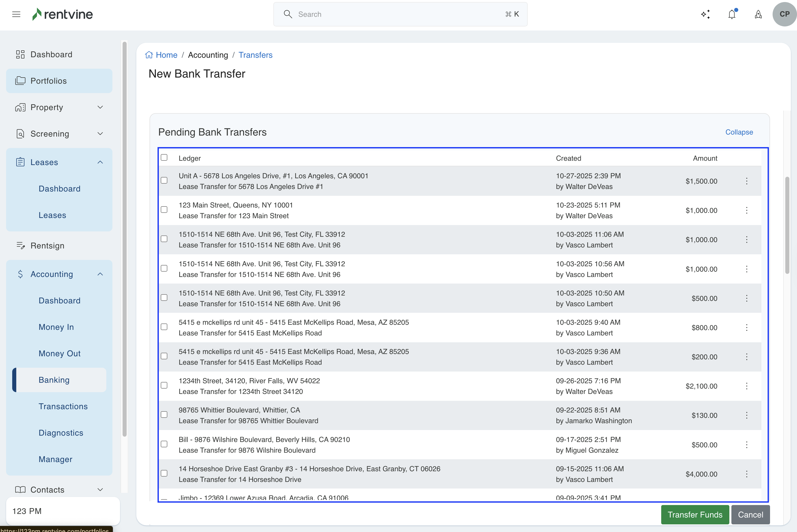The height and width of the screenshot is (532, 797).
Task: Check the 123 Main Street, Queens transfer
Action: 164,210
